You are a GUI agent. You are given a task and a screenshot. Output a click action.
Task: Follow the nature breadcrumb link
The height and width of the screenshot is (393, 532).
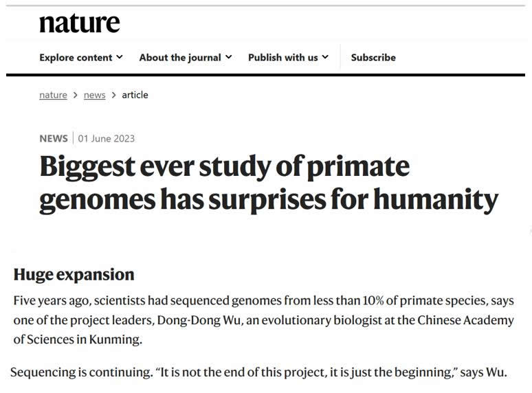coord(53,95)
